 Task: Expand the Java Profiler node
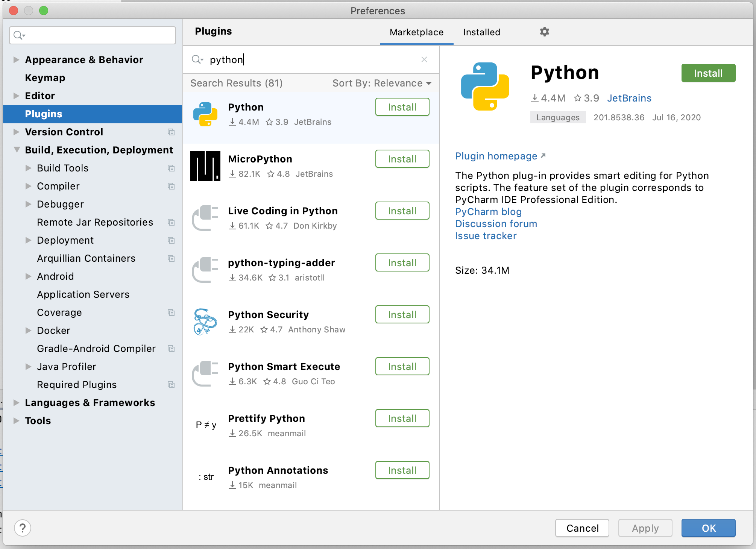pyautogui.click(x=28, y=367)
